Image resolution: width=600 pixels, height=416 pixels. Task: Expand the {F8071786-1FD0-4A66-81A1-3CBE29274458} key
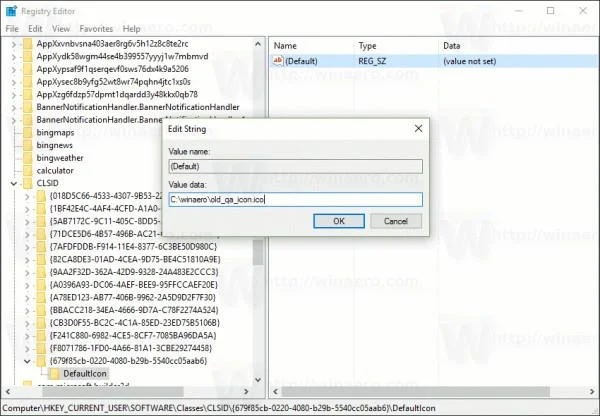coord(27,348)
